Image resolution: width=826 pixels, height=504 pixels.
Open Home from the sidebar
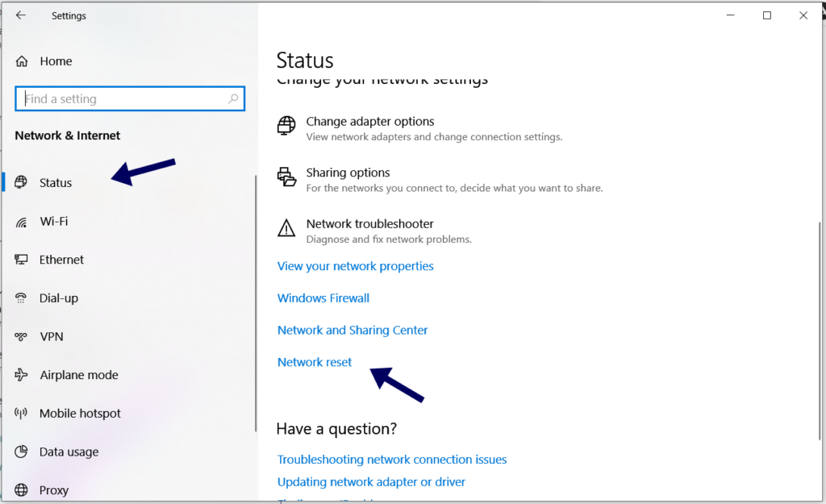pos(55,61)
